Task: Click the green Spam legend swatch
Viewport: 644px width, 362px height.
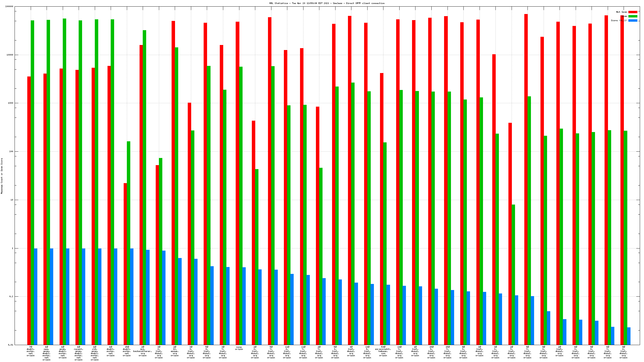Action: coord(633,16)
